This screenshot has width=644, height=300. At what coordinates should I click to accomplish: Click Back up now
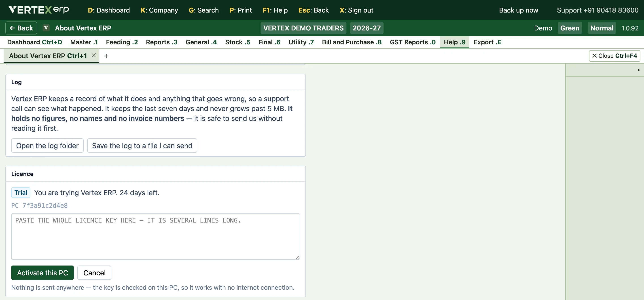(519, 10)
